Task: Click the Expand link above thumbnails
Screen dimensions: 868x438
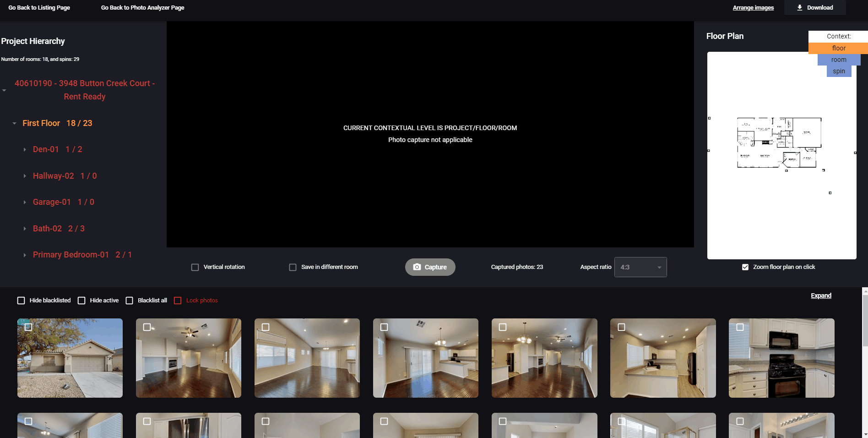Action: pyautogui.click(x=821, y=296)
